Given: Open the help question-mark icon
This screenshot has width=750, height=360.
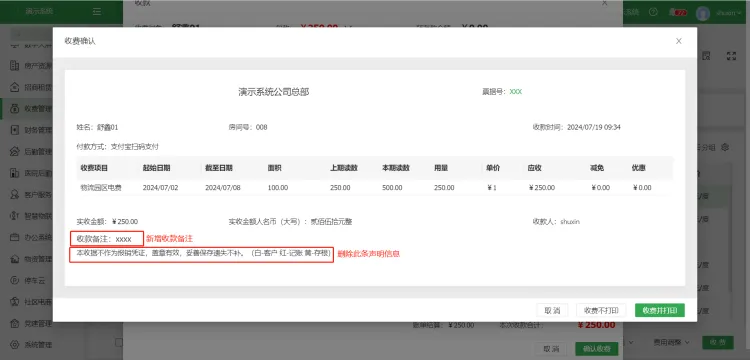Looking at the screenshot, I should tap(653, 12).
